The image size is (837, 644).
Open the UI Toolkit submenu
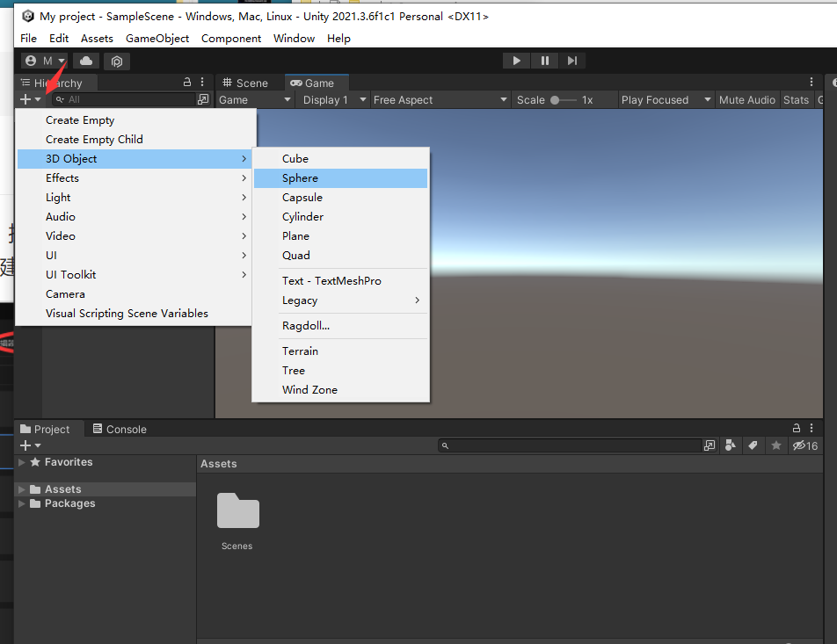click(x=135, y=275)
